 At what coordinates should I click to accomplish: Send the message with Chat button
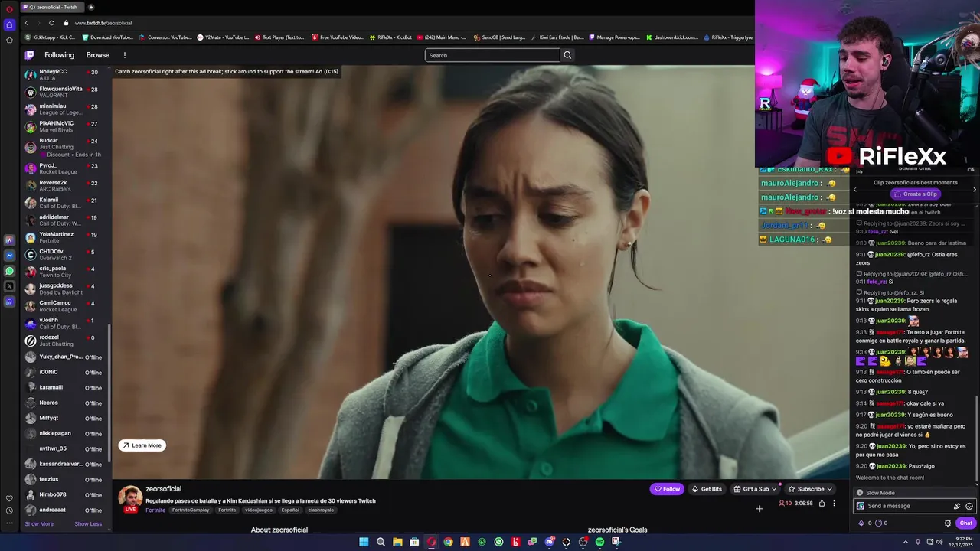click(965, 523)
